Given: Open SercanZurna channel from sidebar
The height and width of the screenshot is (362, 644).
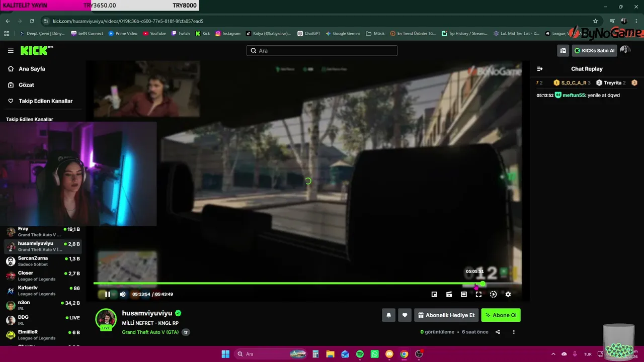Looking at the screenshot, I should point(43,261).
